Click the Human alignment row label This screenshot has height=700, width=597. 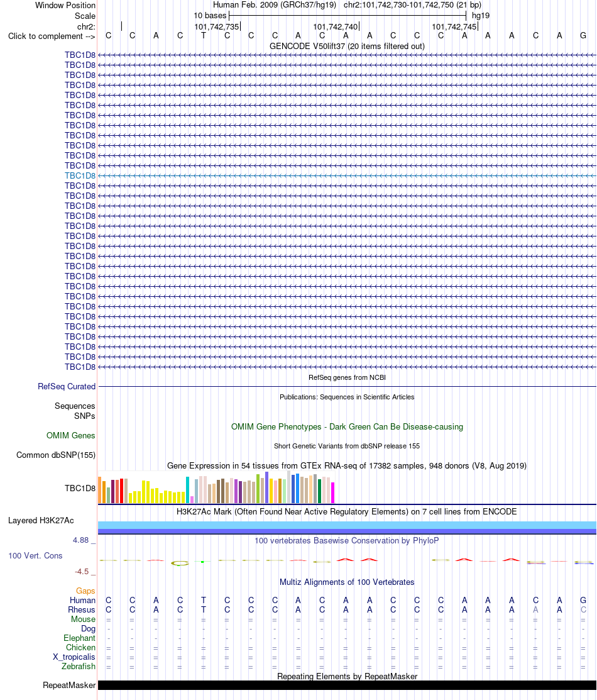pos(82,600)
